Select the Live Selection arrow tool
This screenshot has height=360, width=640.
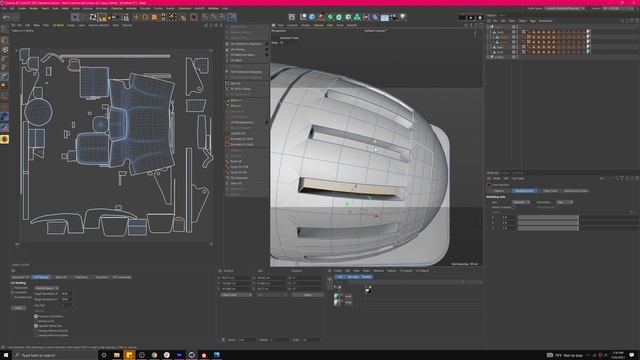click(75, 17)
